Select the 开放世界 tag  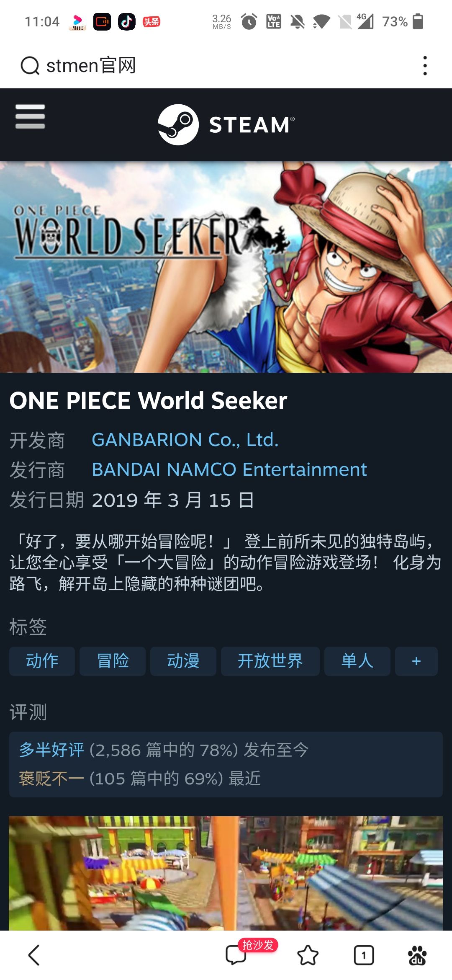(270, 661)
